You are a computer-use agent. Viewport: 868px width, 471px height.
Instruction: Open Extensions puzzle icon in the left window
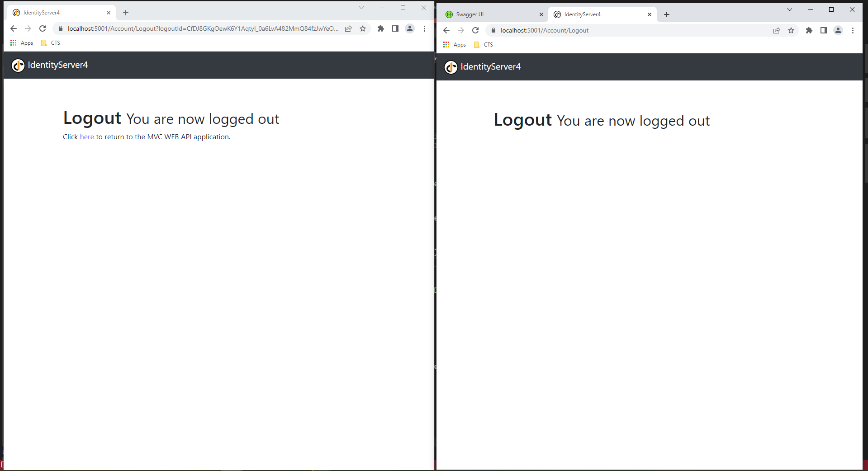pos(381,28)
